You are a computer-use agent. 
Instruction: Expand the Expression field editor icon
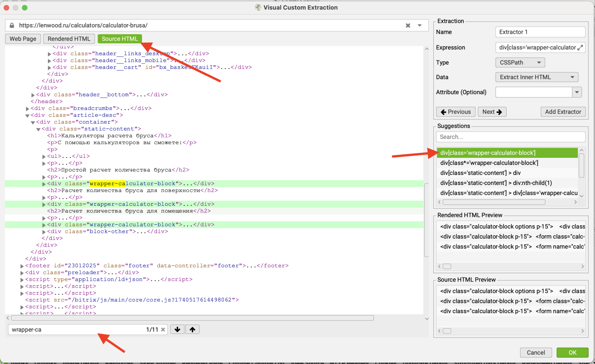click(x=580, y=48)
